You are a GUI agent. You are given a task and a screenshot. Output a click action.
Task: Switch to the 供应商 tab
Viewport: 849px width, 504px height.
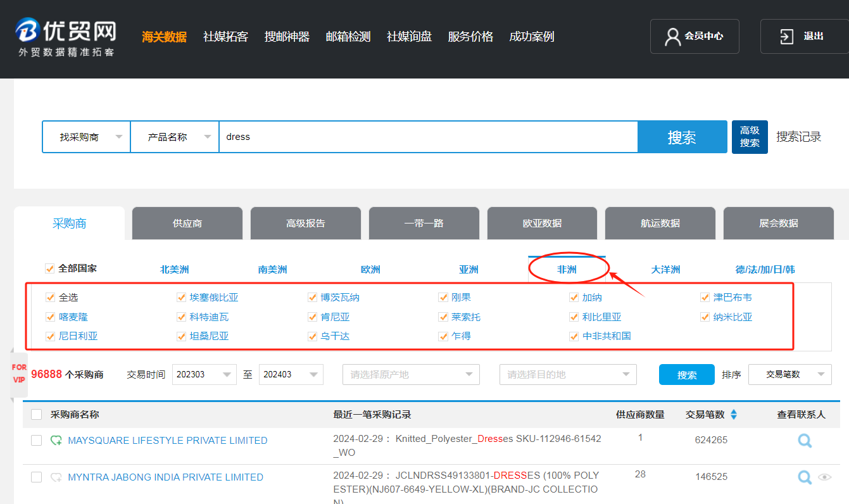pyautogui.click(x=187, y=224)
